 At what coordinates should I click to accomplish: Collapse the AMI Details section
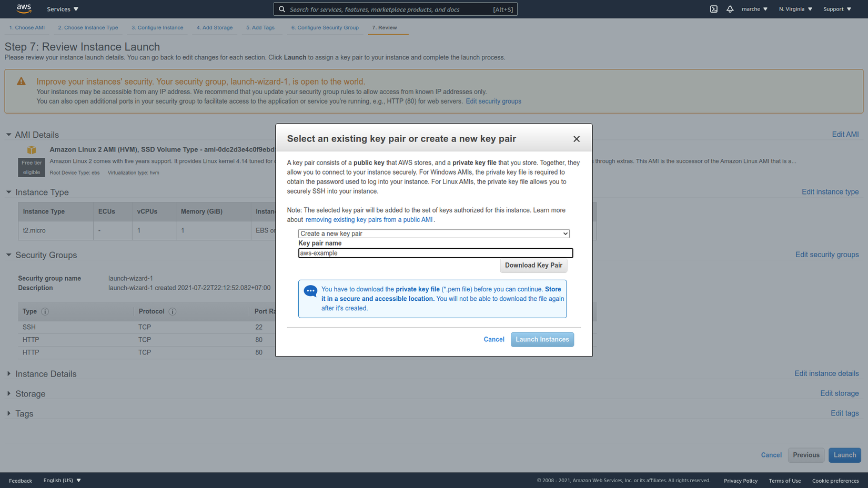(9, 135)
